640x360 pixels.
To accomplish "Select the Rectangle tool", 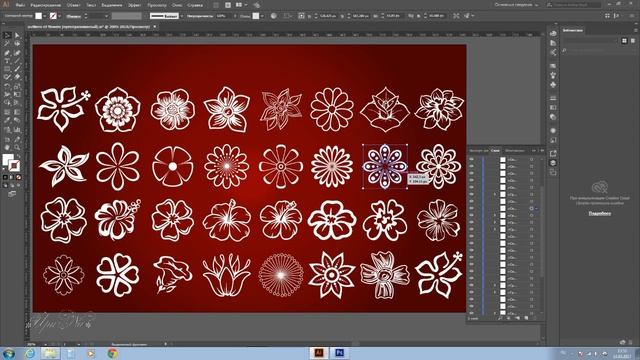I will point(7,70).
